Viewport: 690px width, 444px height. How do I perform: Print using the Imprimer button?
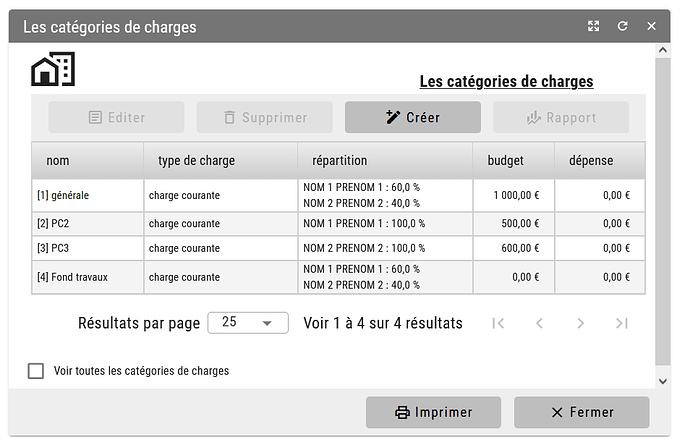(433, 412)
